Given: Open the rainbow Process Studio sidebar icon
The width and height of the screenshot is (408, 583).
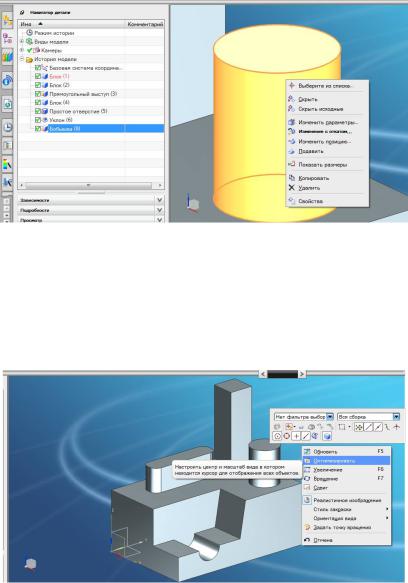Looking at the screenshot, I should (7, 164).
